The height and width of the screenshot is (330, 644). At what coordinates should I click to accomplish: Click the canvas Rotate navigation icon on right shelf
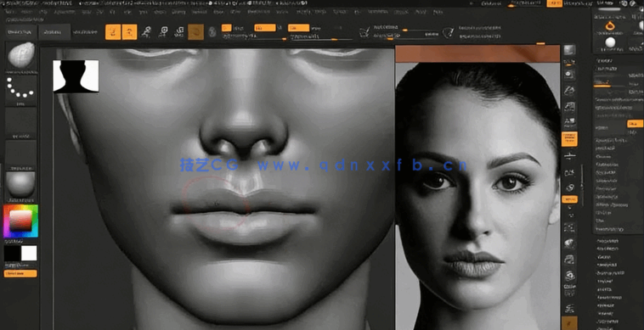(x=569, y=275)
